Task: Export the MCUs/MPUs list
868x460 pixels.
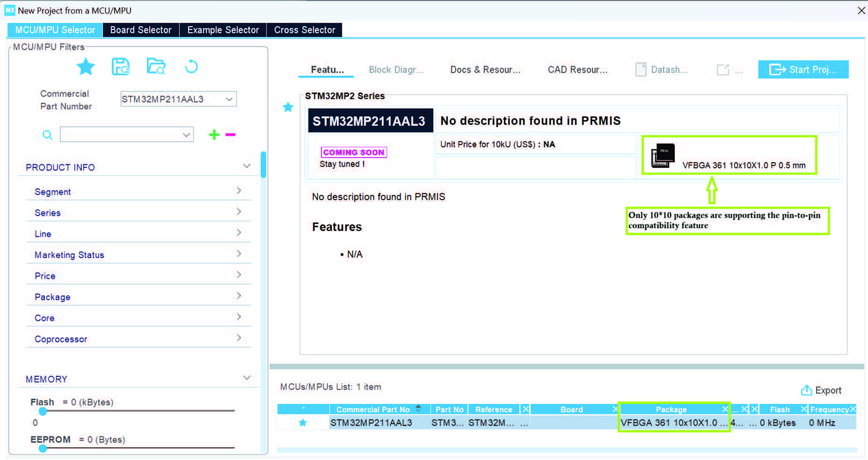Action: tap(821, 390)
